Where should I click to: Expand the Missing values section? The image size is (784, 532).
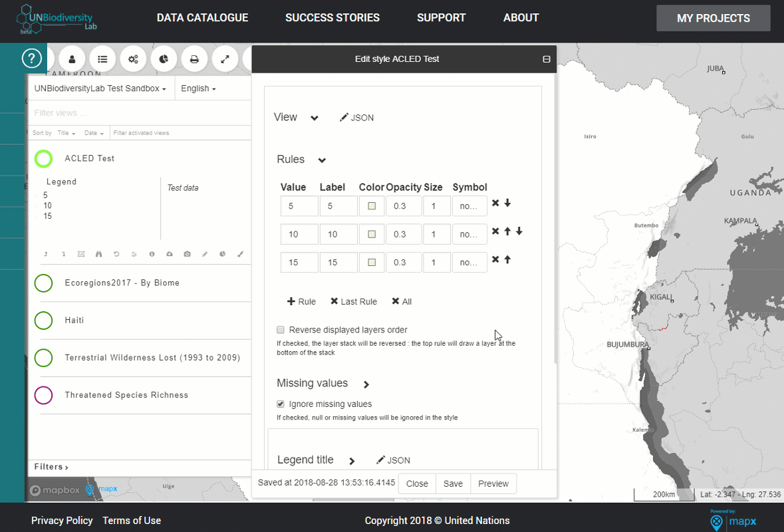pos(366,384)
